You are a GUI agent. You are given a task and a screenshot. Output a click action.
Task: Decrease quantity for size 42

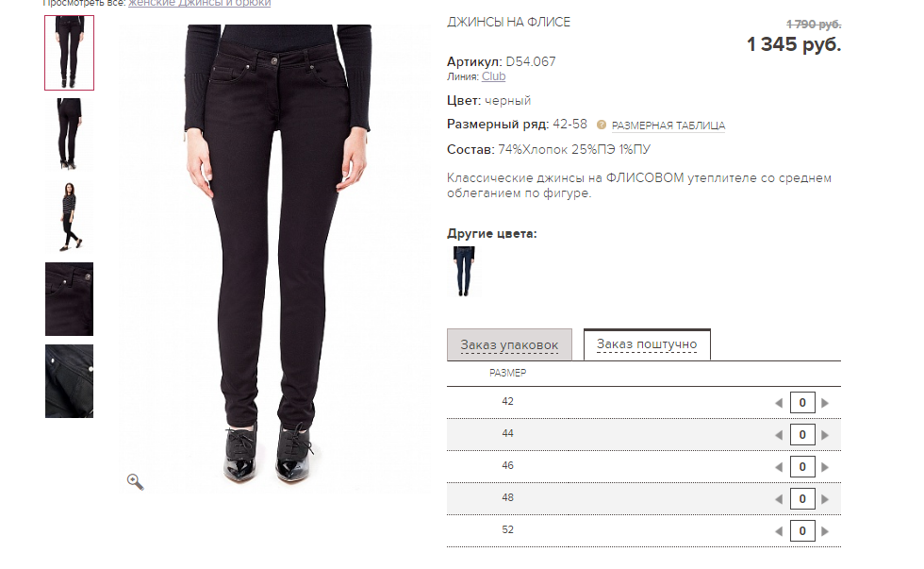click(779, 403)
